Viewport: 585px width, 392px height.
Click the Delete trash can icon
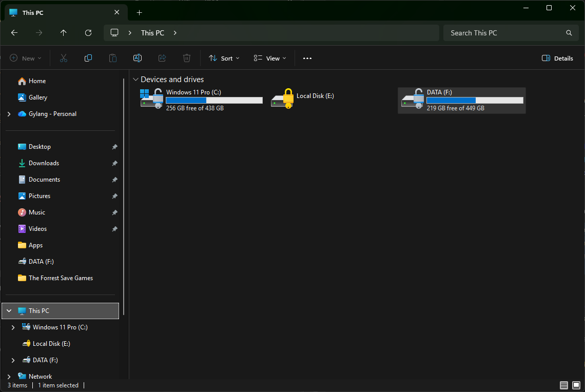coord(187,58)
